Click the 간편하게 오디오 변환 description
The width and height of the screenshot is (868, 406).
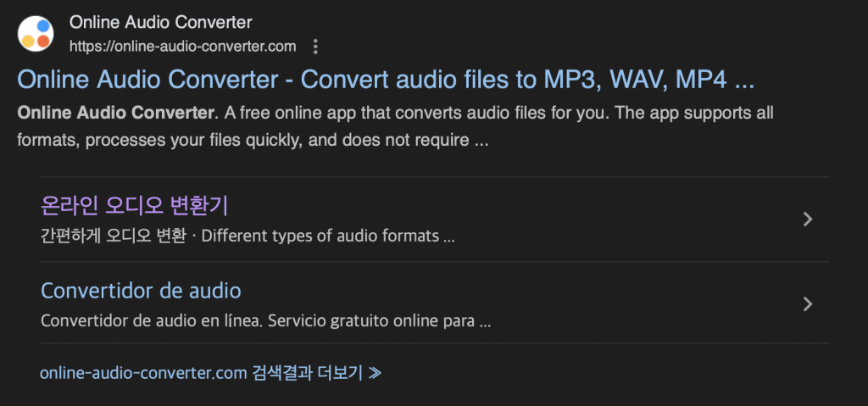(113, 236)
